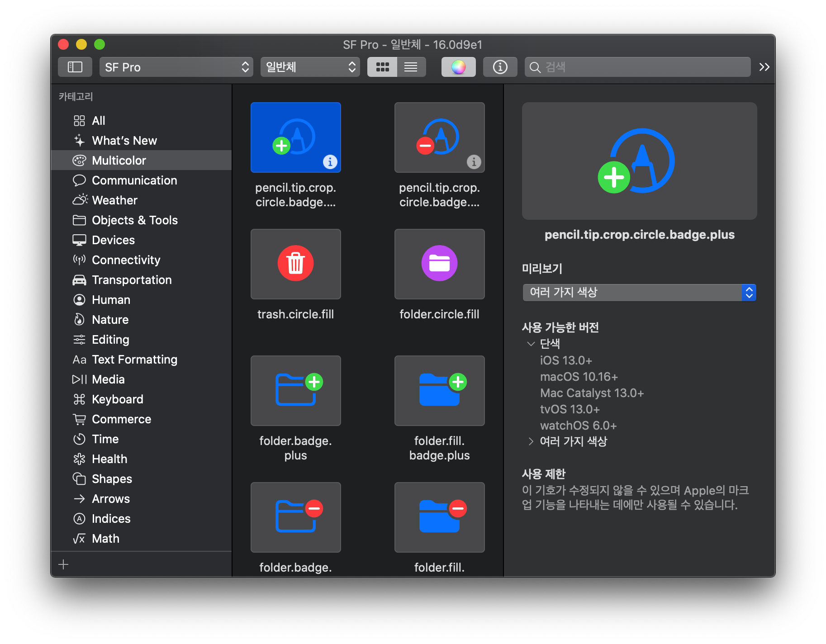Image resolution: width=826 pixels, height=644 pixels.
Task: Open the Communication category
Action: point(141,180)
